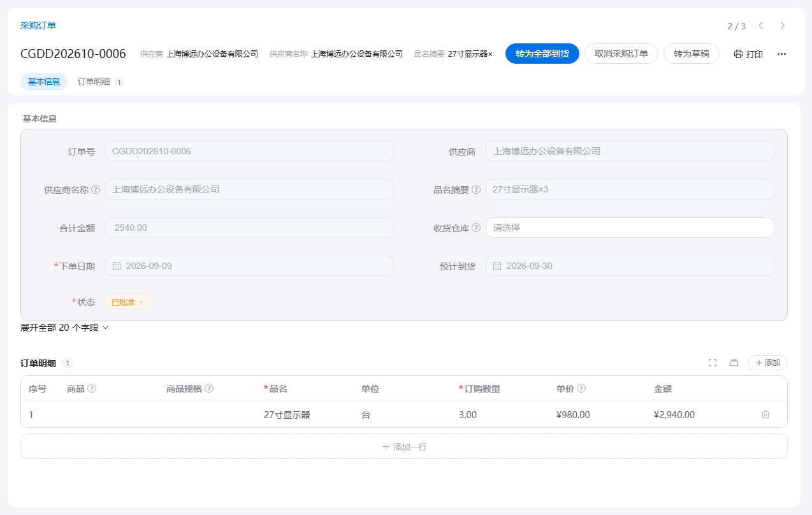Click the 供应商 input field in form
Image resolution: width=812 pixels, height=515 pixels.
click(630, 151)
